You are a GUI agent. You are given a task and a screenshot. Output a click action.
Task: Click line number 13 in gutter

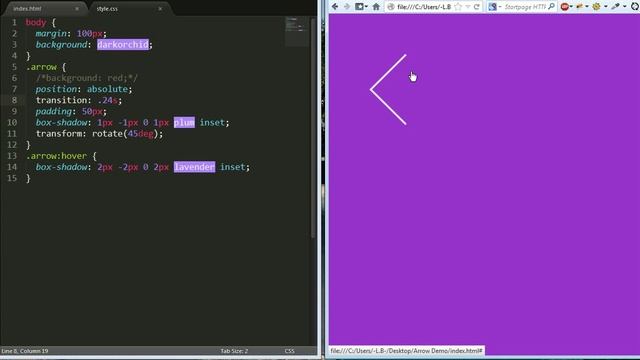coord(12,156)
